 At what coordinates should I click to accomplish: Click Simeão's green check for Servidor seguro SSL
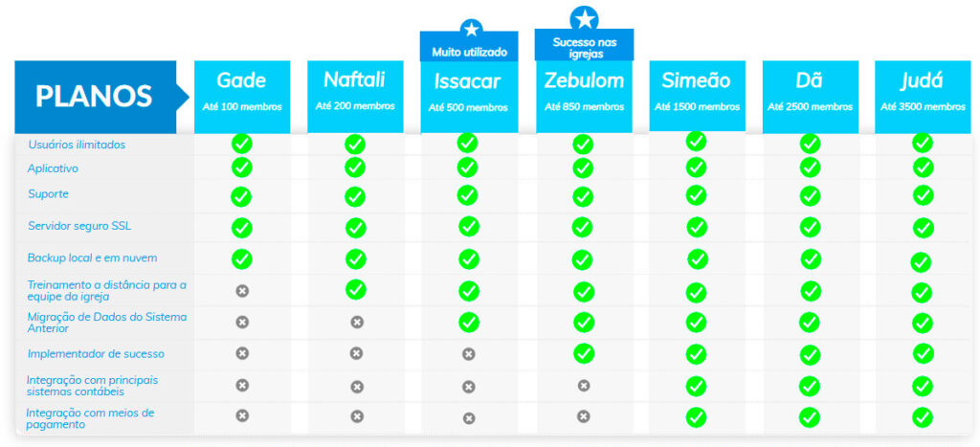(696, 227)
